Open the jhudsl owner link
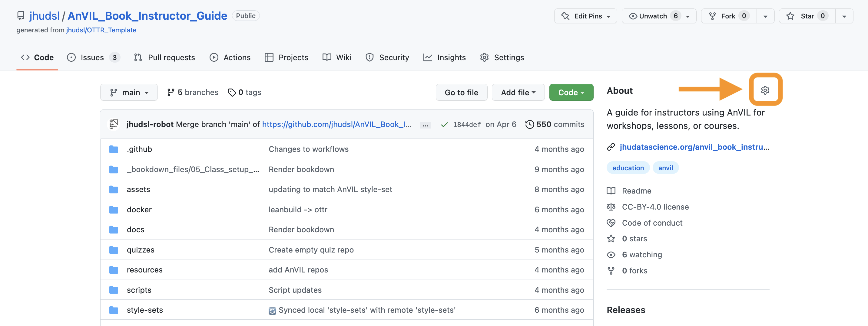 [45, 16]
